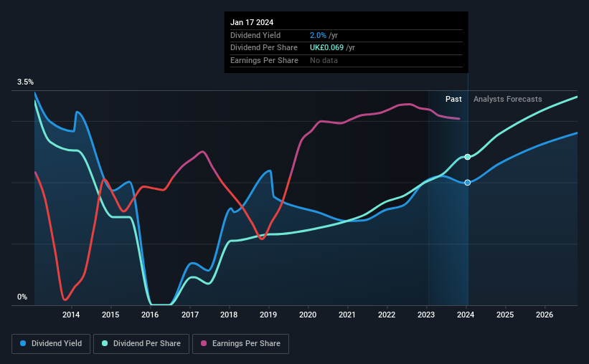Toggle the Dividend Yield legend button
The height and width of the screenshot is (364, 589).
[51, 344]
